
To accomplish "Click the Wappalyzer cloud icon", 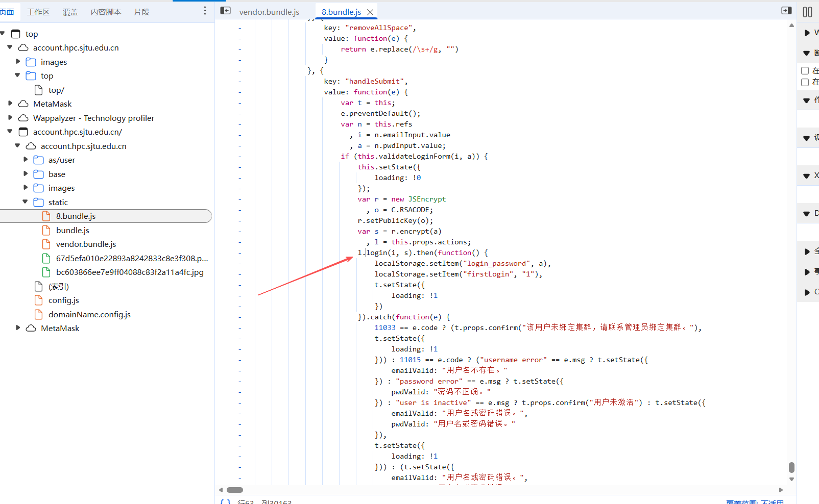I will click(23, 118).
